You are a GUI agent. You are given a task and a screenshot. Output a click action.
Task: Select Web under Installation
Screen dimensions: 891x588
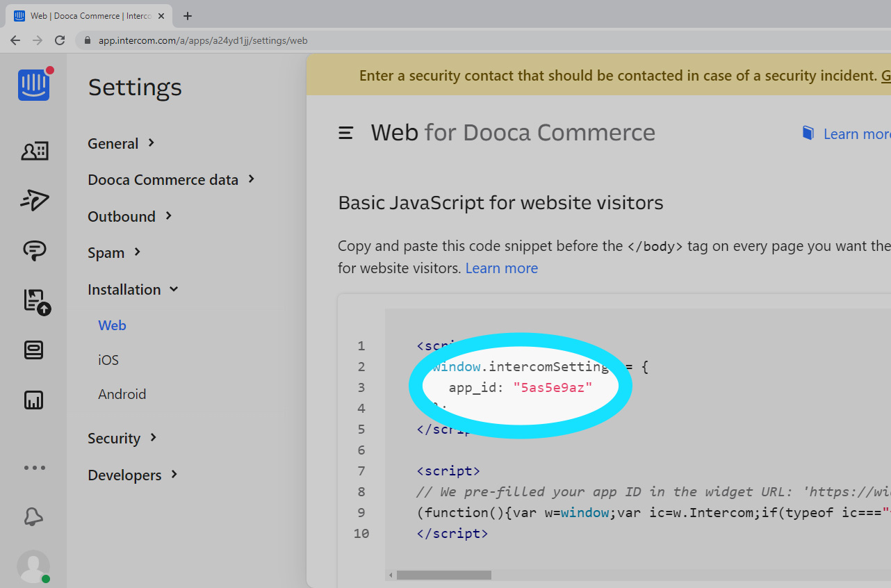(112, 325)
